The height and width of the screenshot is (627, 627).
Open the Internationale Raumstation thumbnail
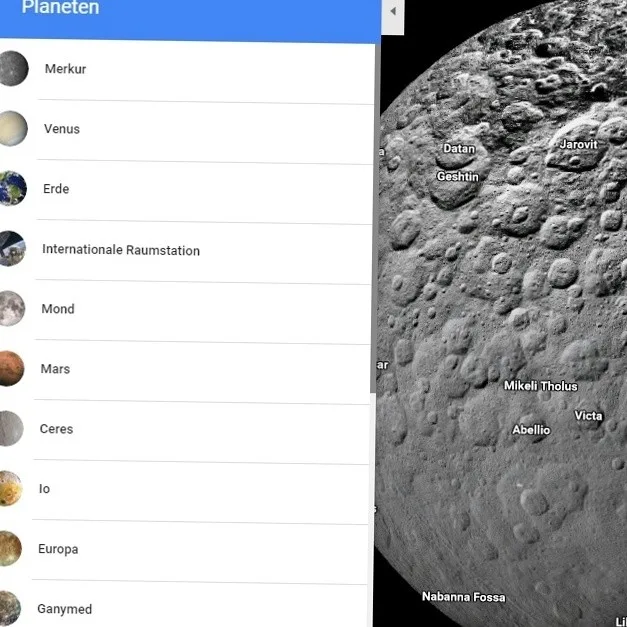pos(12,248)
